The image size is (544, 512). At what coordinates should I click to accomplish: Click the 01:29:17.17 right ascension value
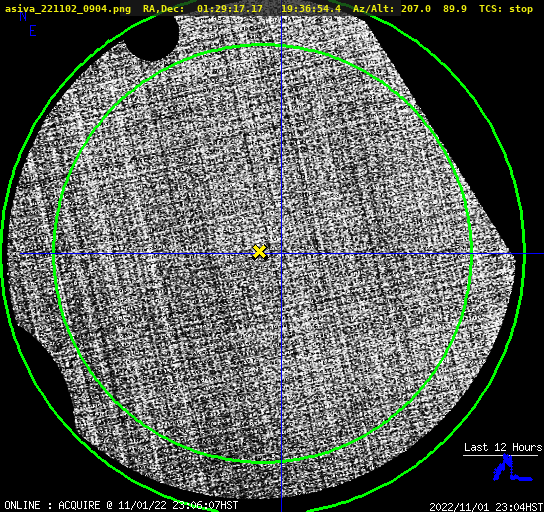pyautogui.click(x=230, y=8)
